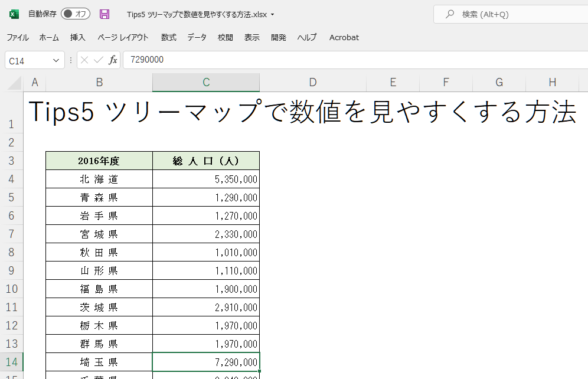Image resolution: width=588 pixels, height=379 pixels.
Task: Click the Excel application icon
Action: [x=14, y=14]
